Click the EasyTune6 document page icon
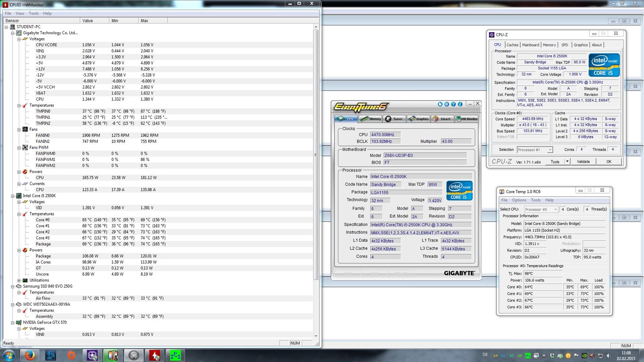 (x=440, y=104)
